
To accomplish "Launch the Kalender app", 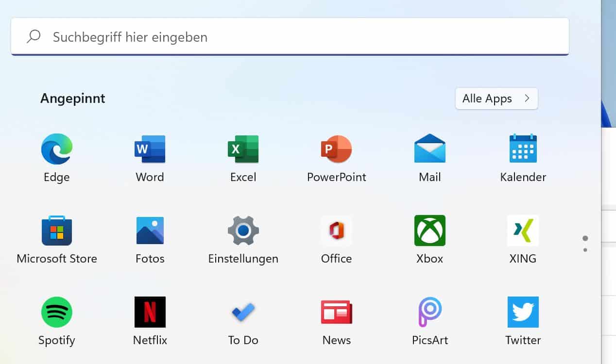I will click(x=523, y=149).
